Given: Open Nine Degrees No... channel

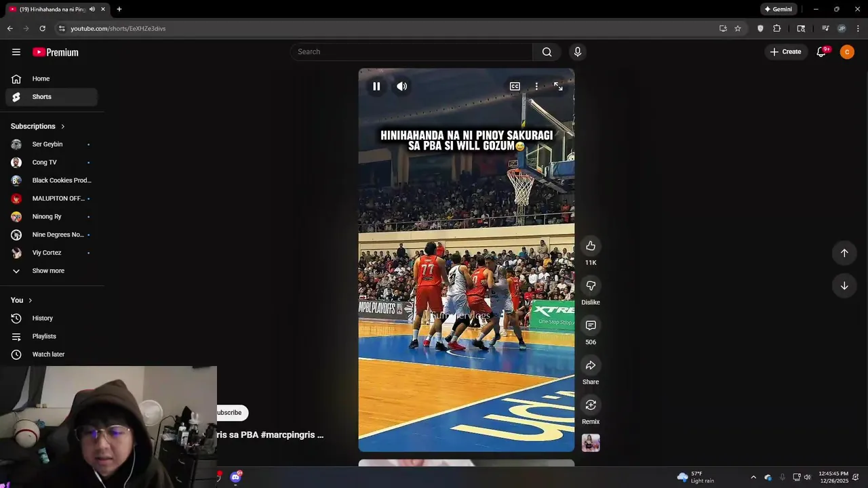Looking at the screenshot, I should click(52, 235).
